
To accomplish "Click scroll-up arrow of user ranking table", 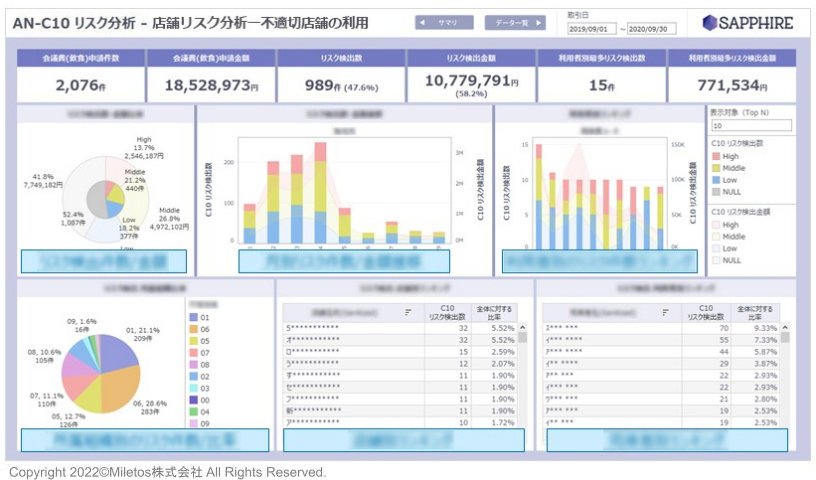I will coord(785,327).
